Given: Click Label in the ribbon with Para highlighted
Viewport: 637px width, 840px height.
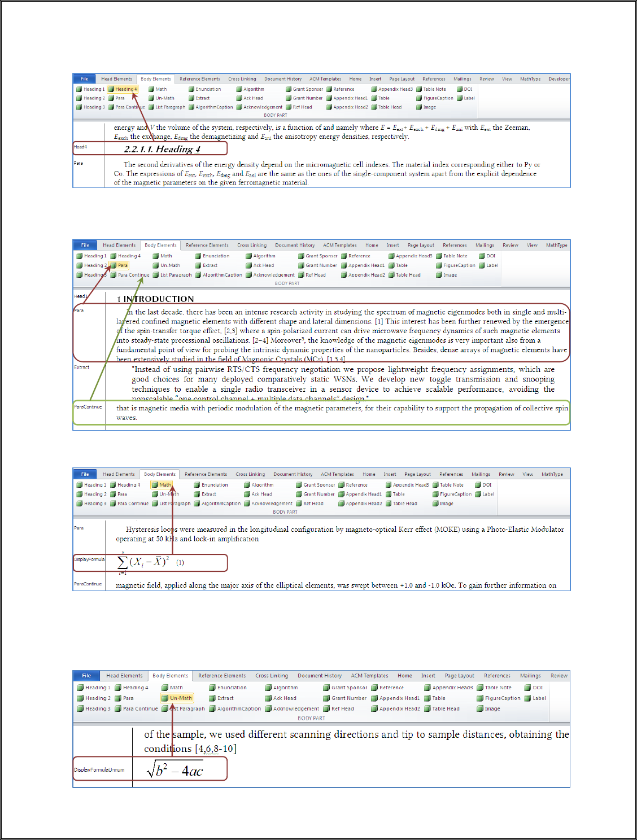Looking at the screenshot, I should [488, 265].
